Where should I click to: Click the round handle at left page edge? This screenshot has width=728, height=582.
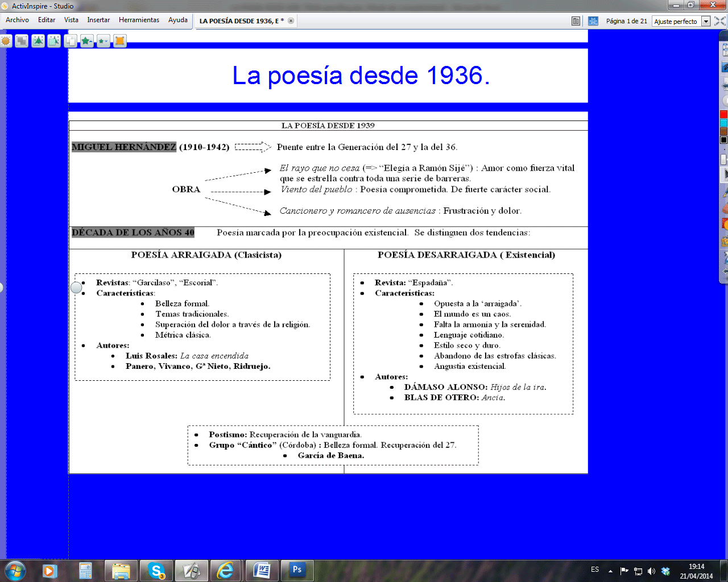[x=76, y=288]
